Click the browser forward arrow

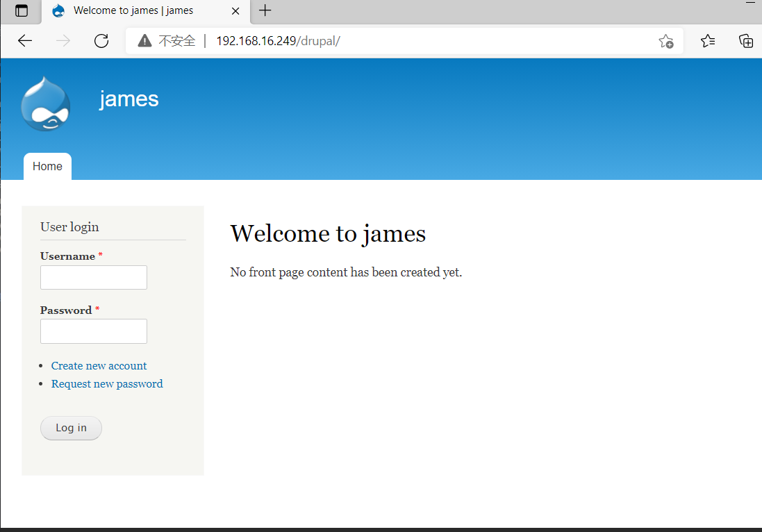pos(63,41)
